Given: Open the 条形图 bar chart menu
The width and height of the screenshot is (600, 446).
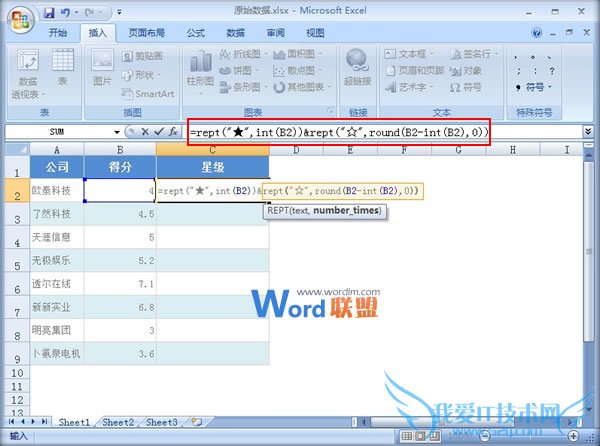Looking at the screenshot, I should click(x=243, y=87).
